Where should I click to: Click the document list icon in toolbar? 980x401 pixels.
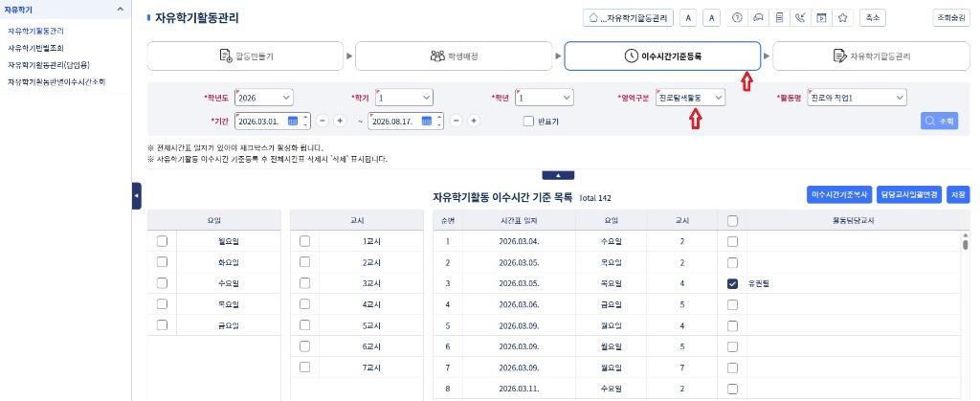click(779, 18)
